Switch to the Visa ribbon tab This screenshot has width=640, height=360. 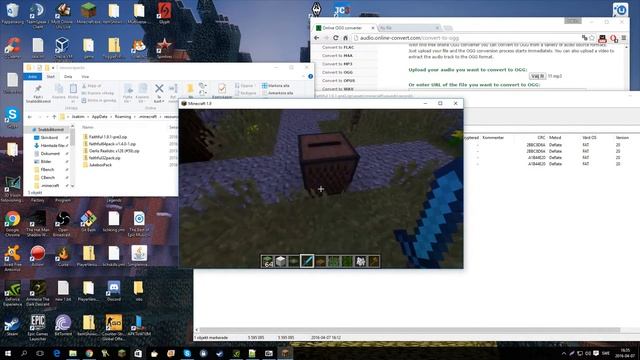[x=85, y=77]
